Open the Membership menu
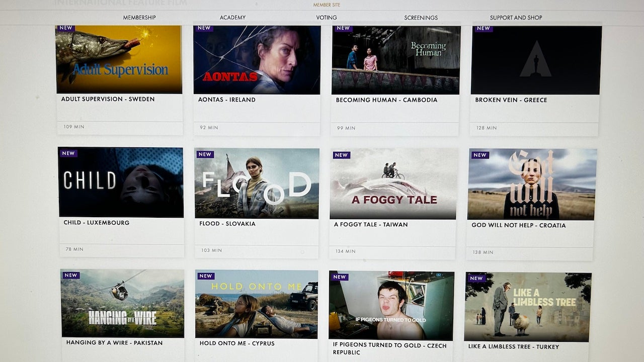 [139, 18]
